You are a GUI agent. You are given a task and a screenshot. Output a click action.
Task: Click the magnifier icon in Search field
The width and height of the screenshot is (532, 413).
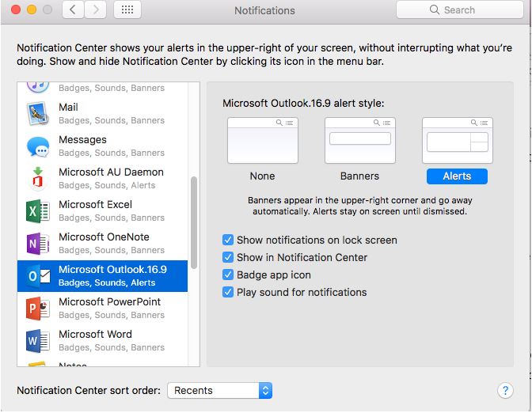click(x=435, y=9)
